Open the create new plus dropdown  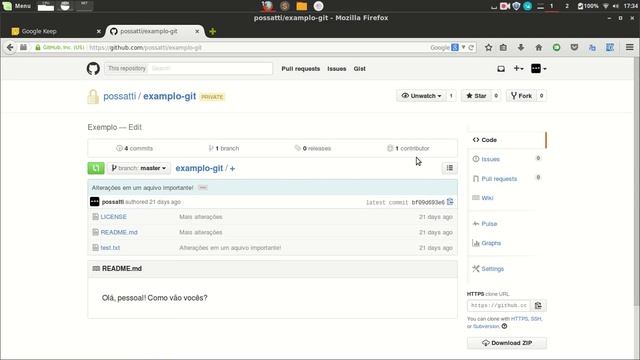[518, 69]
